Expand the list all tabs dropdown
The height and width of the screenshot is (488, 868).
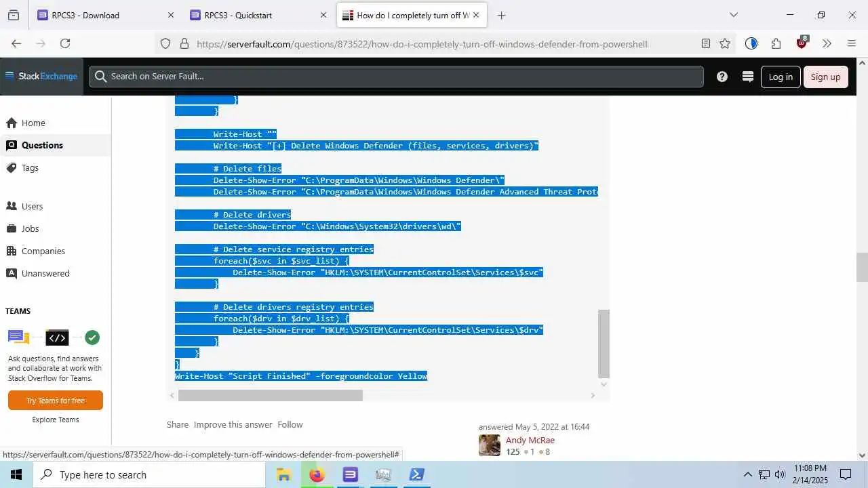tap(734, 15)
